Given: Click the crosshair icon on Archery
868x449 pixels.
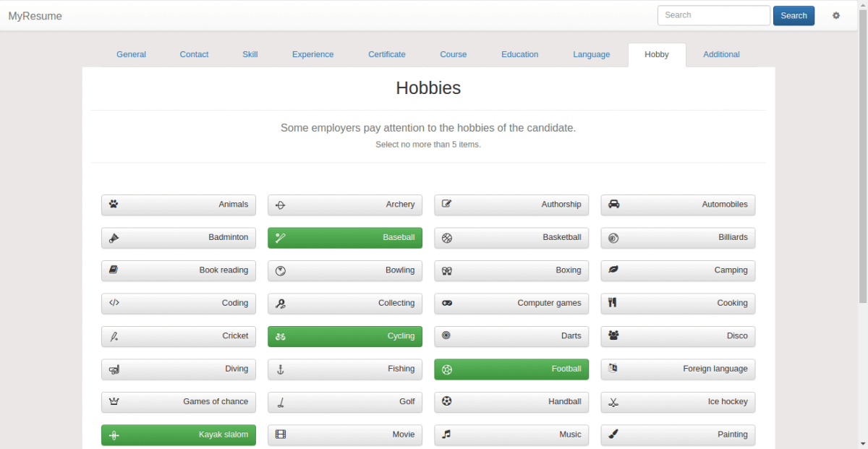Looking at the screenshot, I should coord(281,205).
